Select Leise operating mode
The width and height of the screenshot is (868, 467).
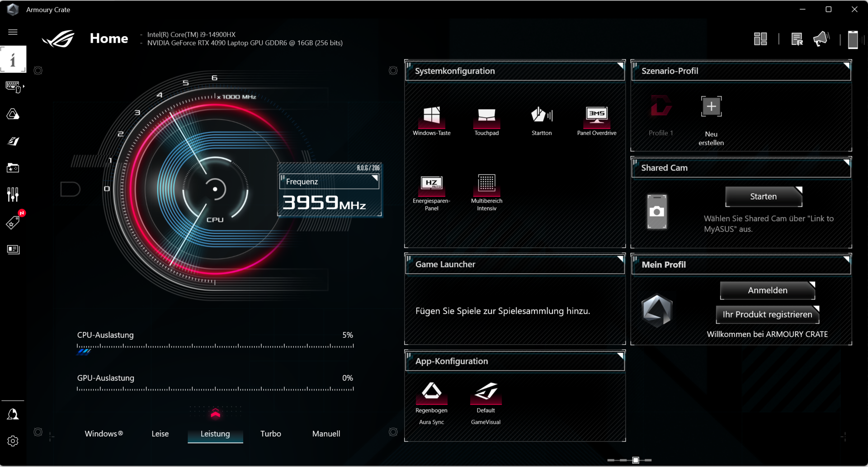160,434
